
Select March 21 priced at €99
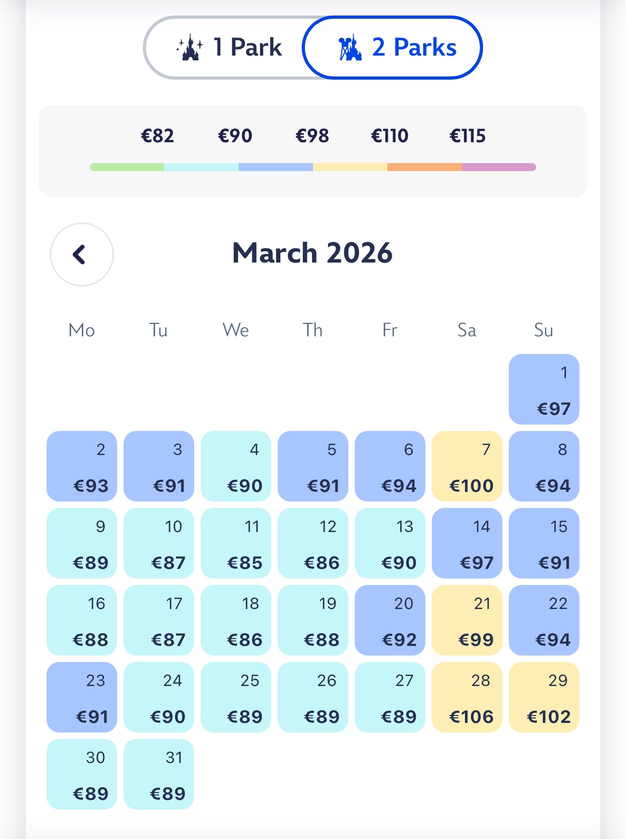[467, 620]
